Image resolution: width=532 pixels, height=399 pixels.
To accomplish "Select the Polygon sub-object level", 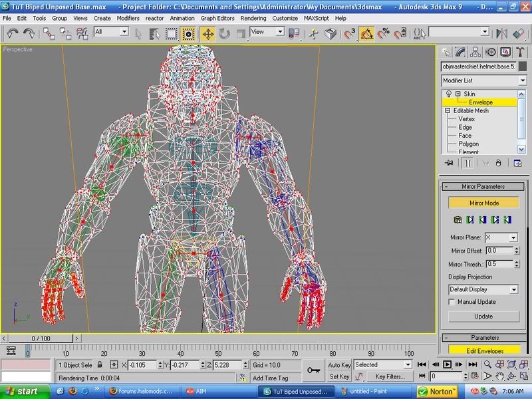I will click(x=469, y=144).
